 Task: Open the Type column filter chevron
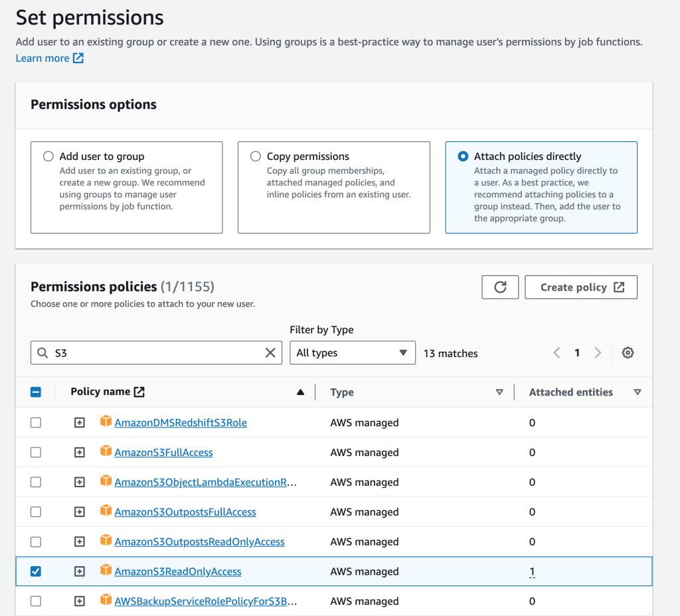[499, 392]
